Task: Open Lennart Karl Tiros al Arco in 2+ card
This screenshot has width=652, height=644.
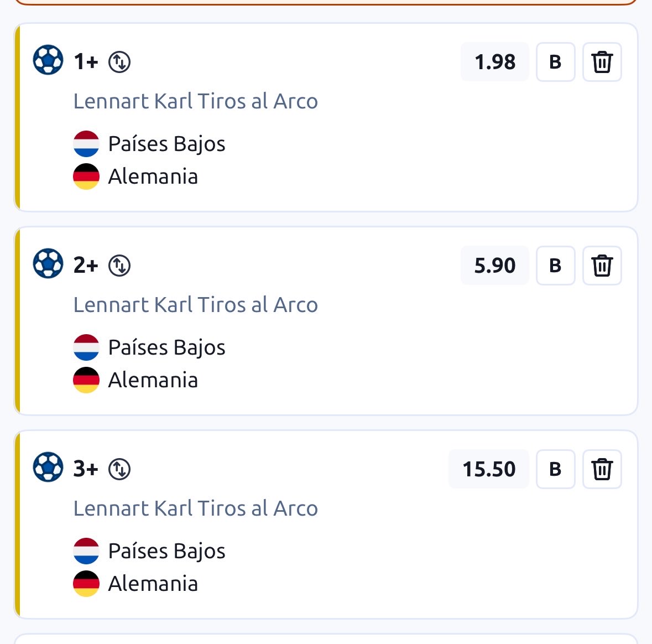Action: [195, 304]
